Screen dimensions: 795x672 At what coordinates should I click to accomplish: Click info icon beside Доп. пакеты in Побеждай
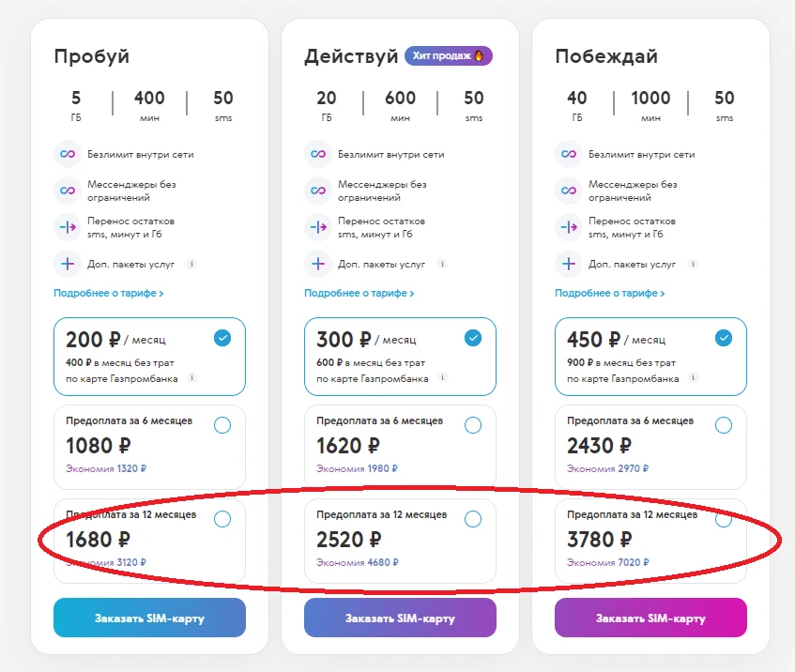click(x=693, y=264)
